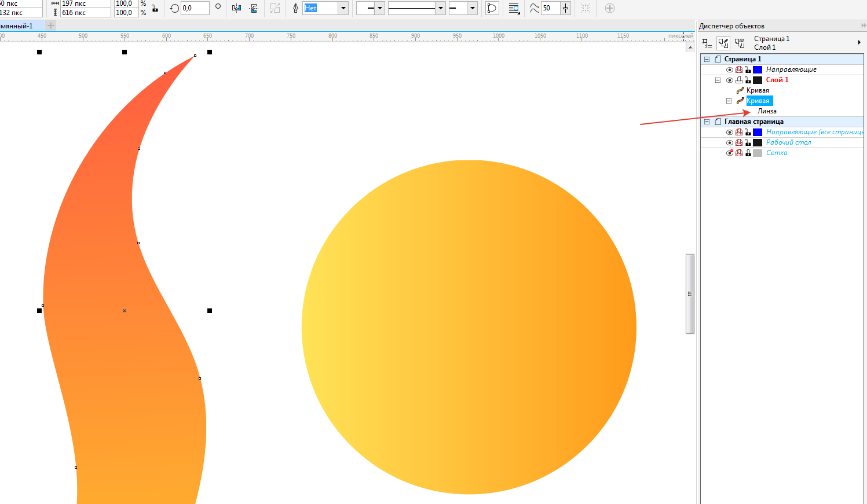The image size is (867, 504).
Task: Click the mirror horizontally icon
Action: [236, 8]
